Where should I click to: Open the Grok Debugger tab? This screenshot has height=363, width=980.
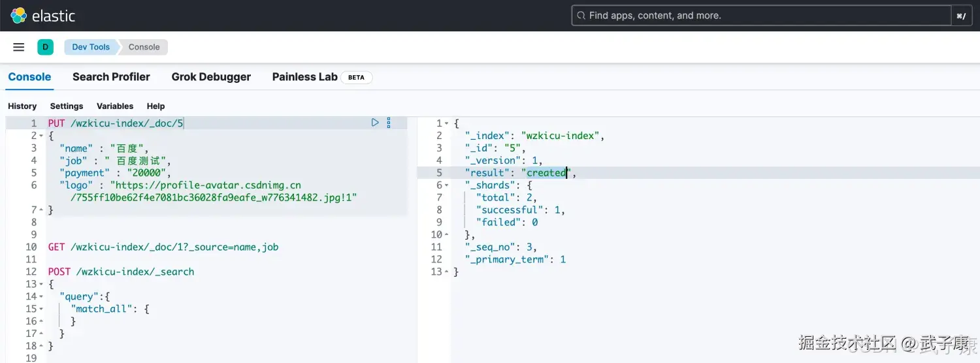(211, 77)
